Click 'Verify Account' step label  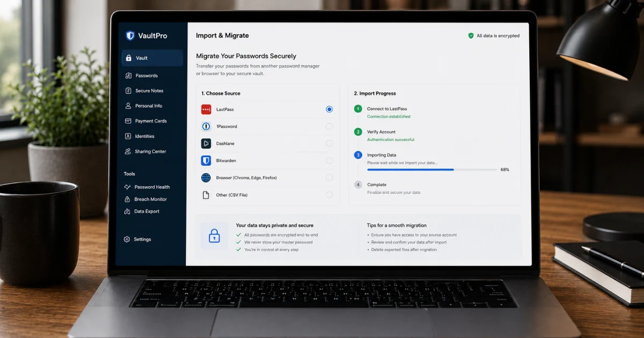(x=381, y=132)
